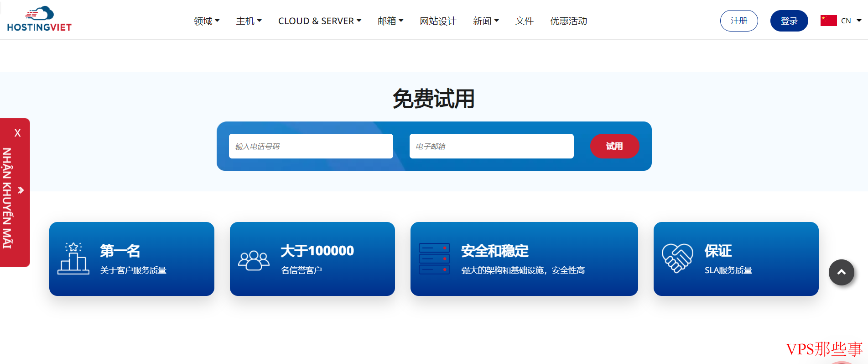Open the 领域 dropdown menu

pyautogui.click(x=207, y=21)
